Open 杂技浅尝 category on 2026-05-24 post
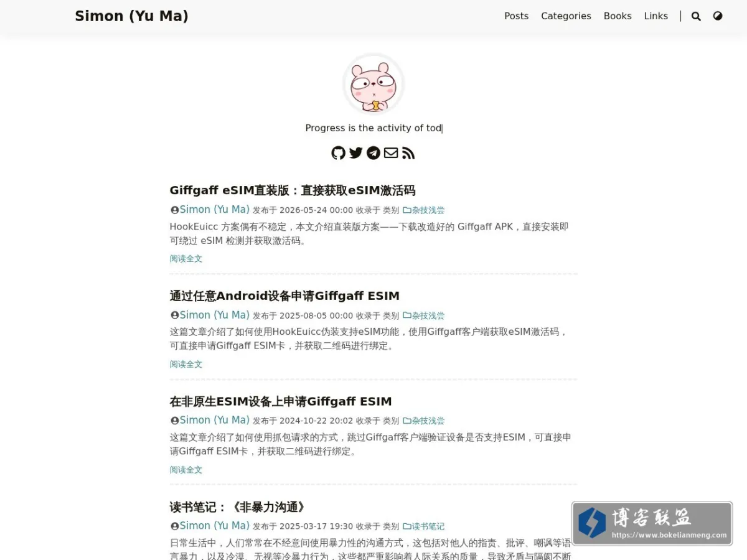The width and height of the screenshot is (747, 560). click(423, 210)
